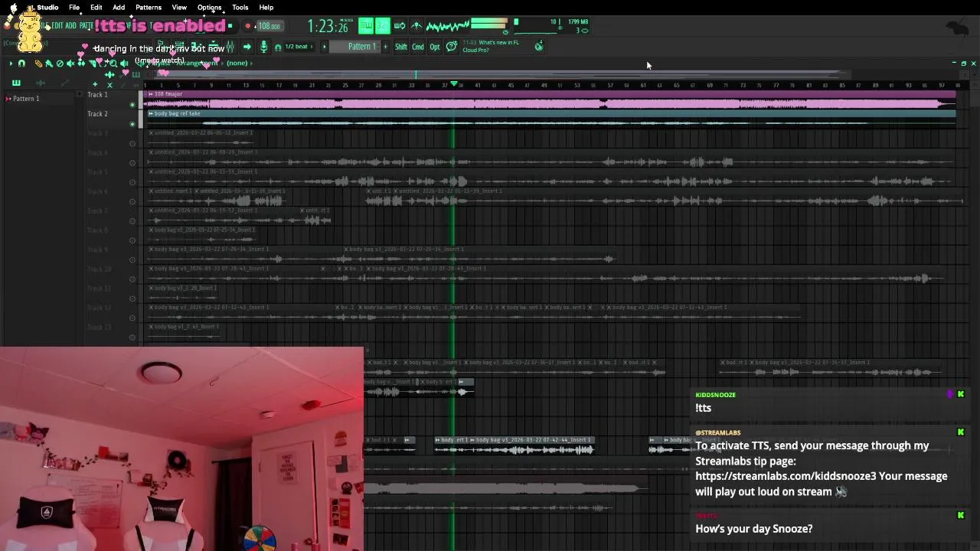This screenshot has width=980, height=551.
Task: Show audio clips in the picker
Action: click(41, 83)
